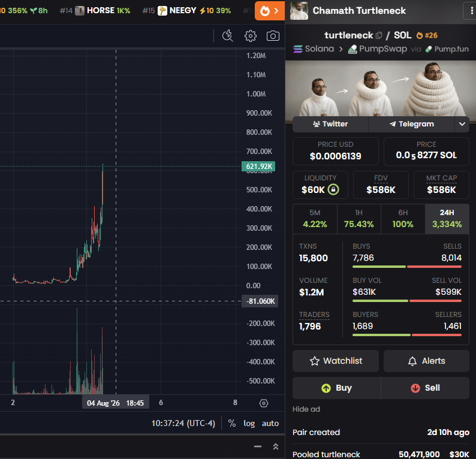The width and height of the screenshot is (476, 459).
Task: Open the chart indicators quick-search icon
Action: pos(227,36)
